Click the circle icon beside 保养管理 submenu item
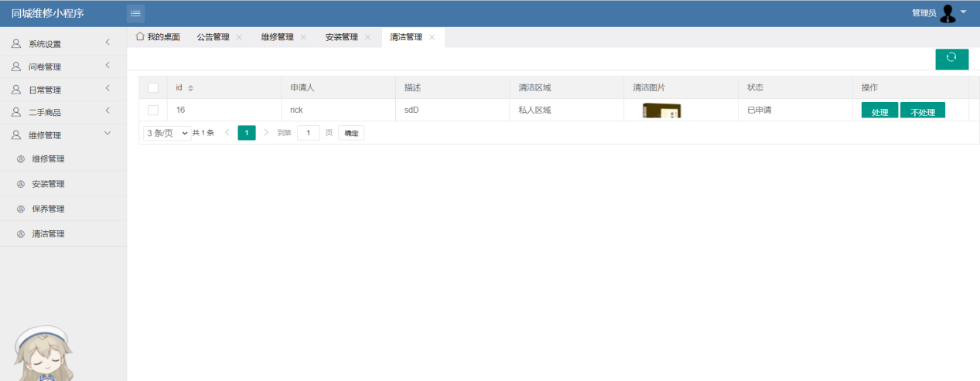The width and height of the screenshot is (980, 381). click(x=21, y=209)
